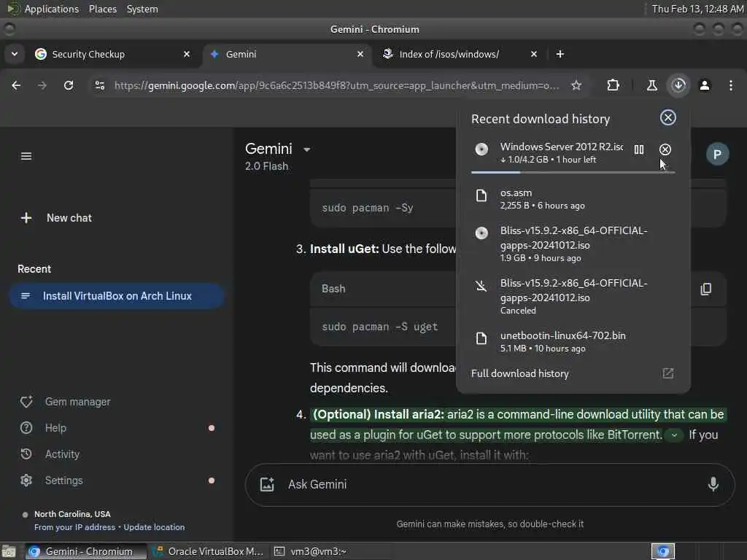The width and height of the screenshot is (747, 560).
Task: Open Gemini Activity
Action: pos(50,454)
